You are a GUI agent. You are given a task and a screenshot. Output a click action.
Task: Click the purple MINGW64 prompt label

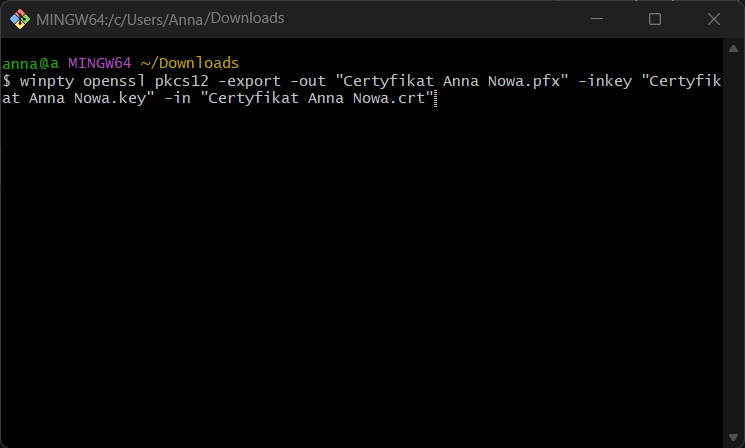(99, 64)
